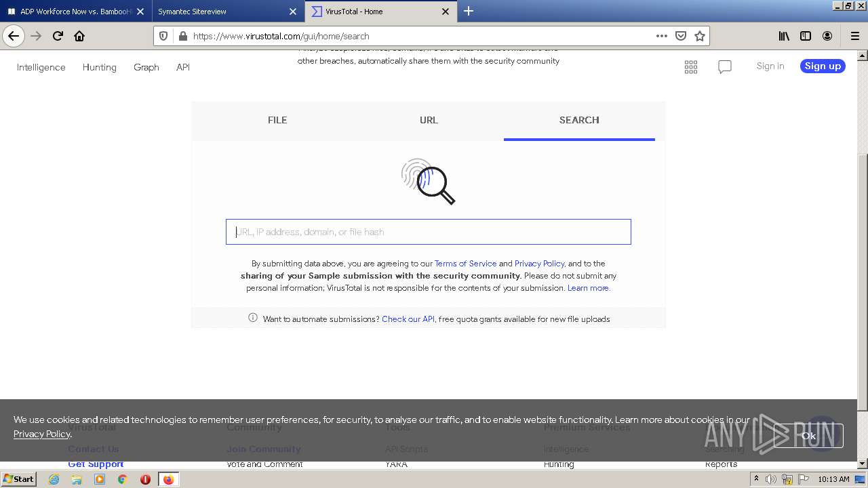The height and width of the screenshot is (488, 868).
Task: Switch to ADP Workforce Now tab
Action: tap(76, 12)
